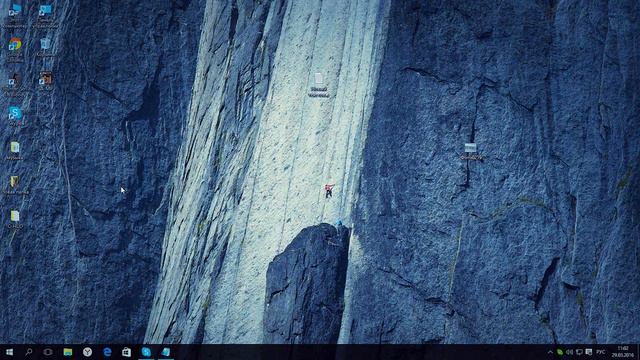Launch File Explorer from the taskbar
Screen dimensions: 640x360
point(68,352)
